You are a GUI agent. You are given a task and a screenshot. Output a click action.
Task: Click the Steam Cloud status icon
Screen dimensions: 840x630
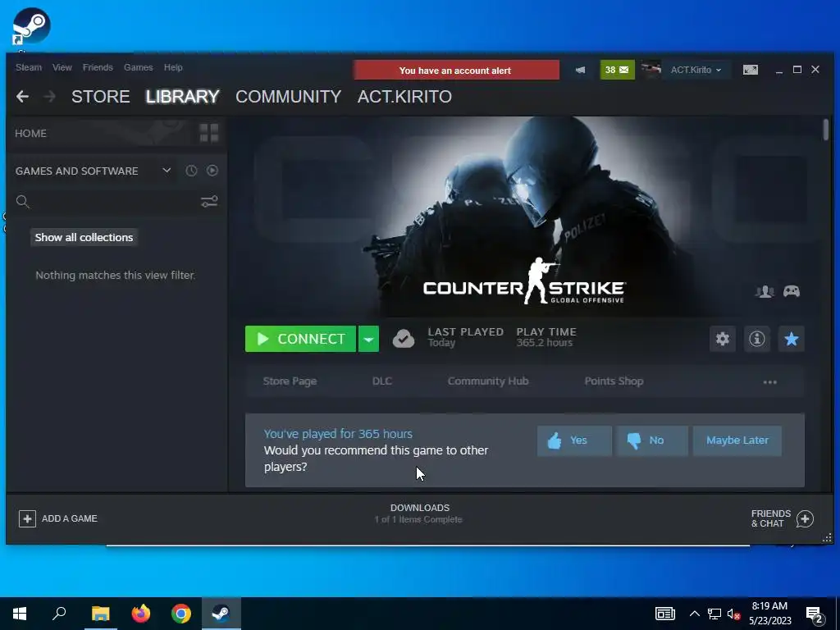pyautogui.click(x=404, y=339)
